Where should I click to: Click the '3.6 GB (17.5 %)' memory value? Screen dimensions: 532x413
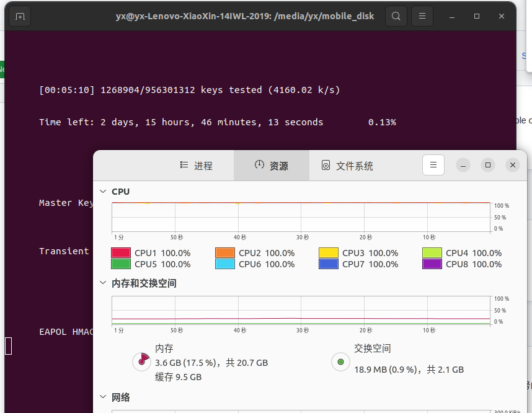185,363
